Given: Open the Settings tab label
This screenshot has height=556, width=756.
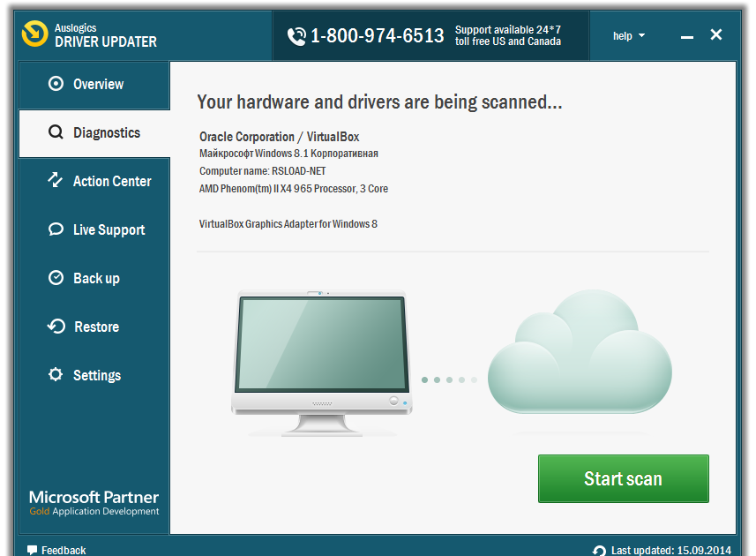Looking at the screenshot, I should [x=97, y=376].
